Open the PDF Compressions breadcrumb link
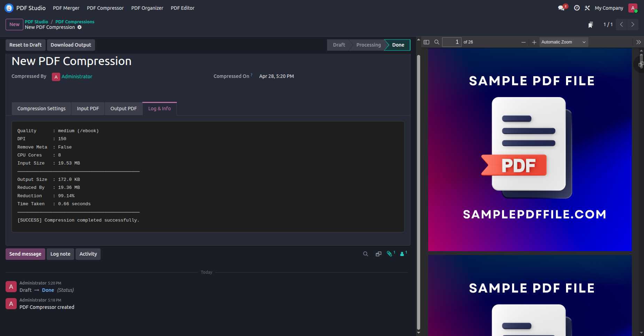644x336 pixels. coord(75,22)
